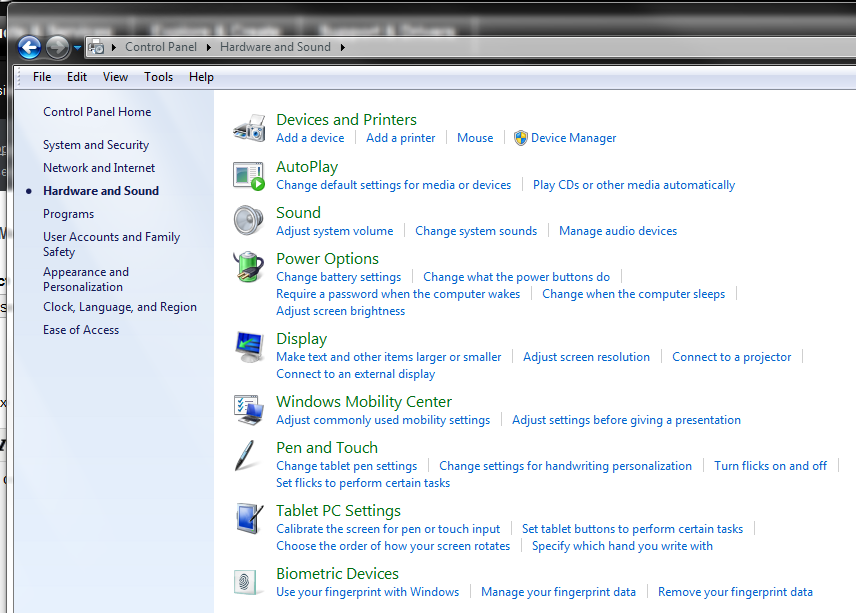The height and width of the screenshot is (613, 856).
Task: Open the Help menu
Action: coord(201,77)
